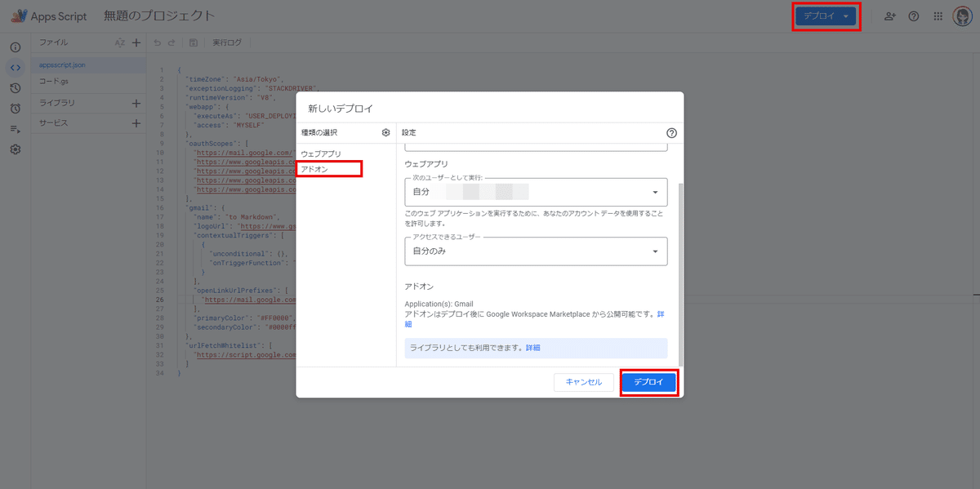Expand the アクセスできるユーザー dropdown
This screenshot has height=489, width=980.
click(x=537, y=251)
